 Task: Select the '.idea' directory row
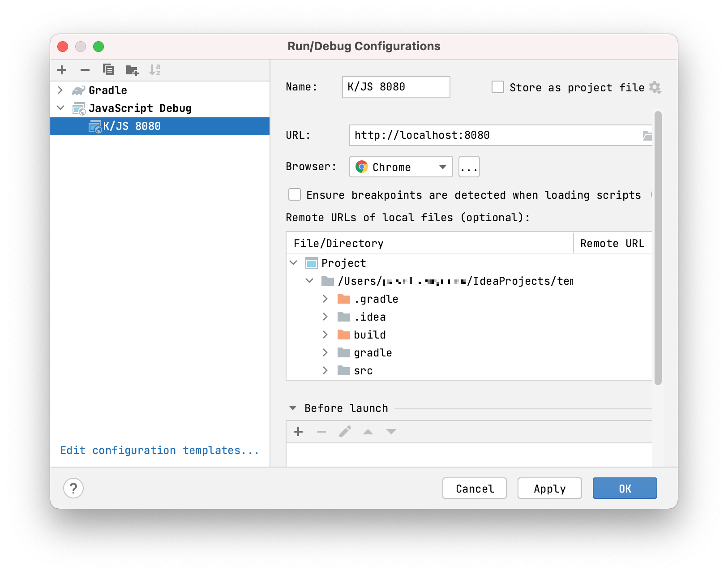click(x=469, y=317)
